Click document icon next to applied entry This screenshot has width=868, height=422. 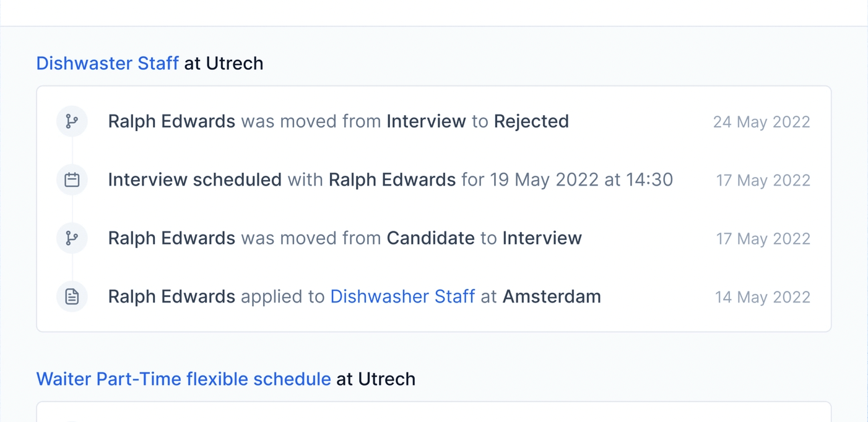click(72, 296)
